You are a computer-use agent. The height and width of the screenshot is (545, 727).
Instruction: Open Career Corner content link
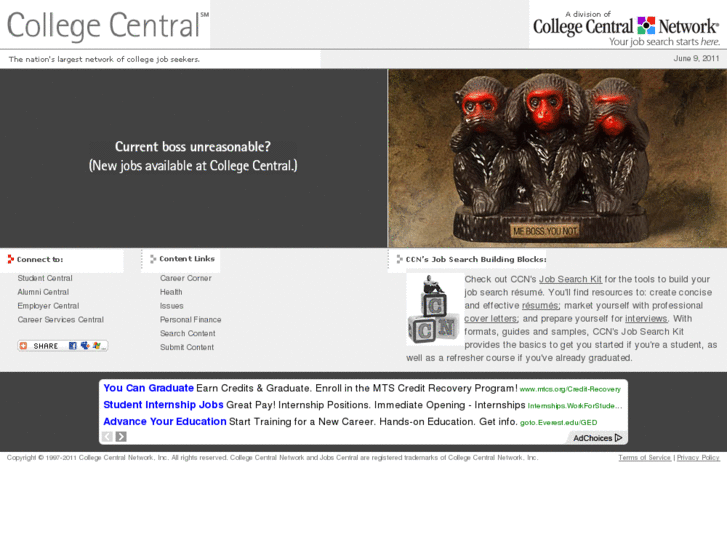[x=185, y=278]
